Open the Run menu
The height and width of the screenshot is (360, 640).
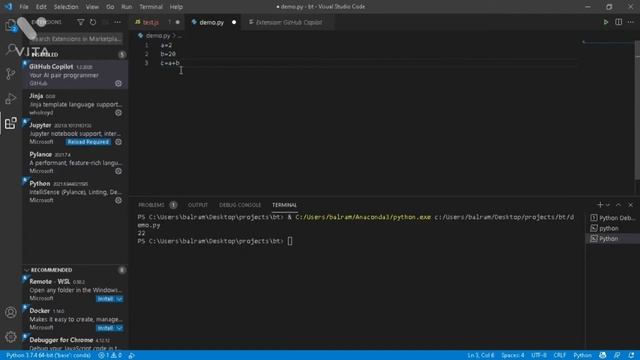click(x=127, y=7)
